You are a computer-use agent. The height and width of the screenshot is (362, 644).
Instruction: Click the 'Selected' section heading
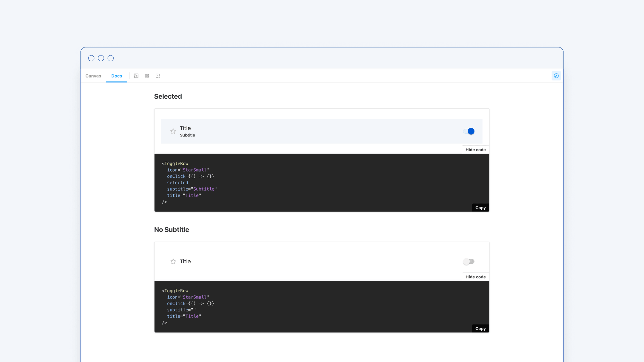[168, 96]
